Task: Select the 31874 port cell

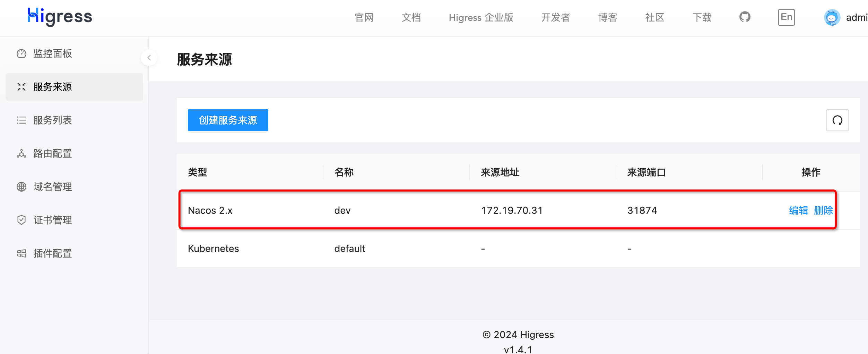Action: click(642, 210)
